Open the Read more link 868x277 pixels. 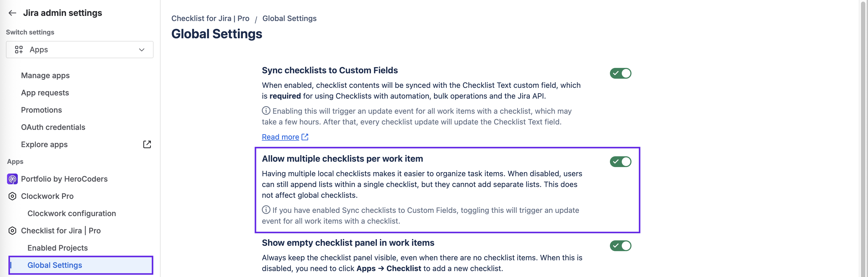click(x=280, y=137)
